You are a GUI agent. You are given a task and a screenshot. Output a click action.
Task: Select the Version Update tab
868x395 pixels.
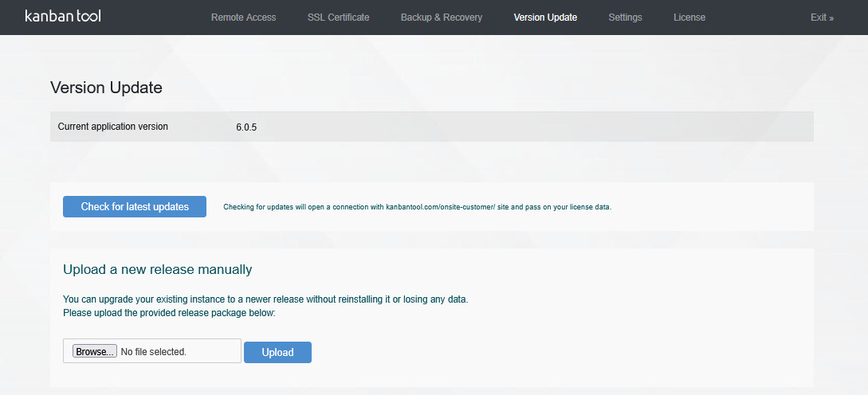[545, 18]
